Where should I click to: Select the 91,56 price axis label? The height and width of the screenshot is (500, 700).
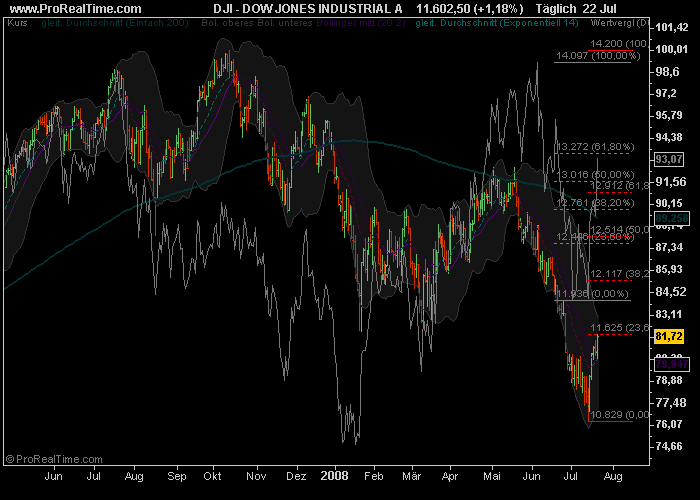670,182
